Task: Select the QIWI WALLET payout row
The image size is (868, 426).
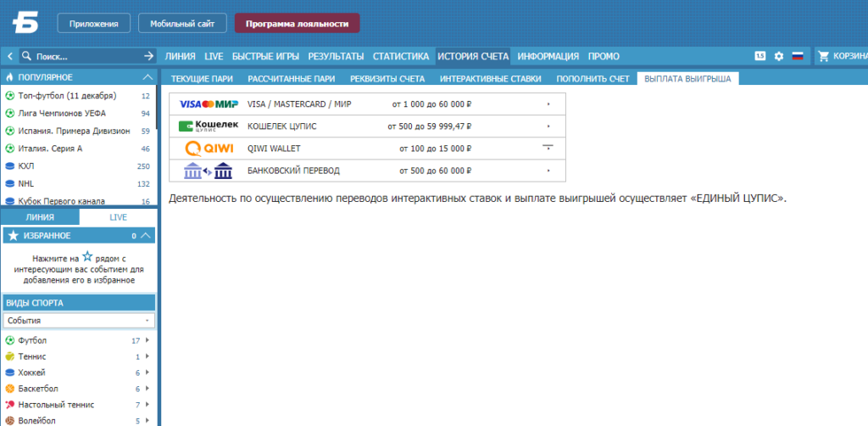Action: [368, 149]
